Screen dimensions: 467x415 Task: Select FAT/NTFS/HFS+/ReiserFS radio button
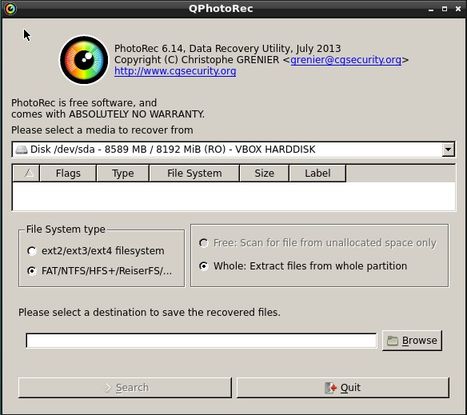100,271
